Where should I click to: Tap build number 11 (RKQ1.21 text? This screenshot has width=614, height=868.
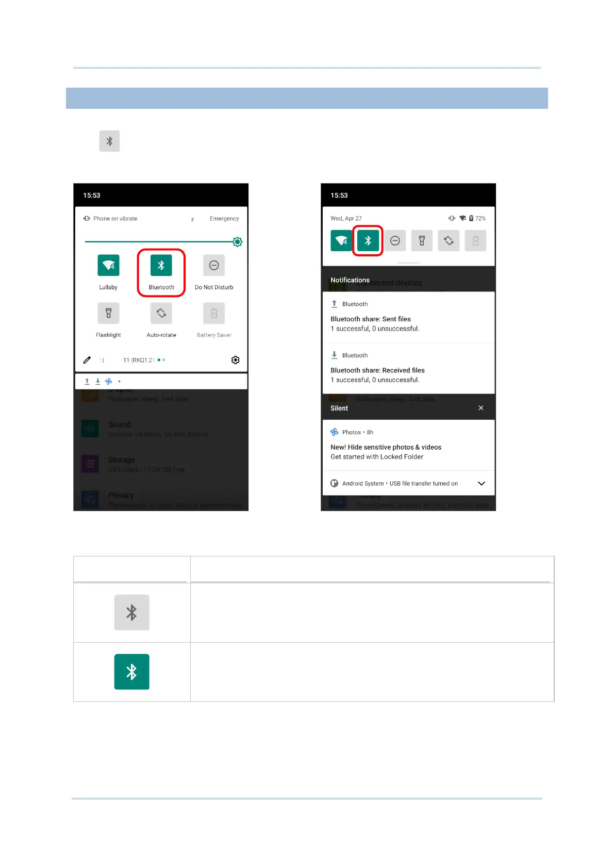(x=139, y=360)
